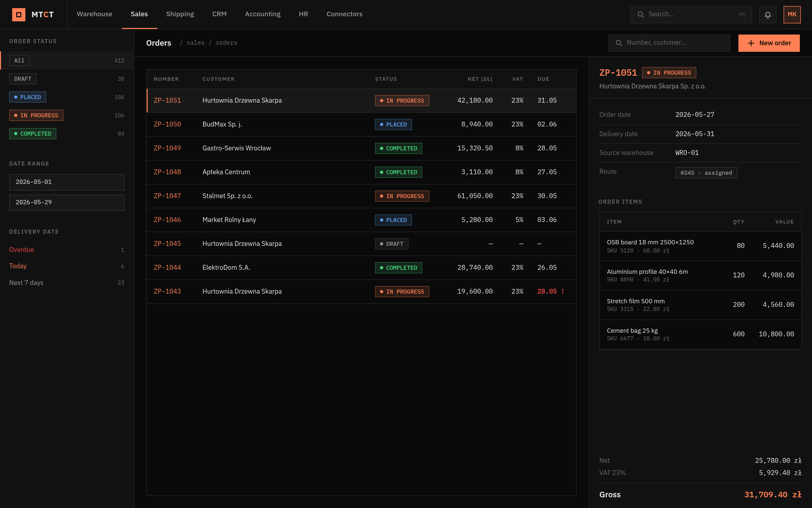Sort by DUE column header
This screenshot has height=508, width=812.
[x=543, y=79]
